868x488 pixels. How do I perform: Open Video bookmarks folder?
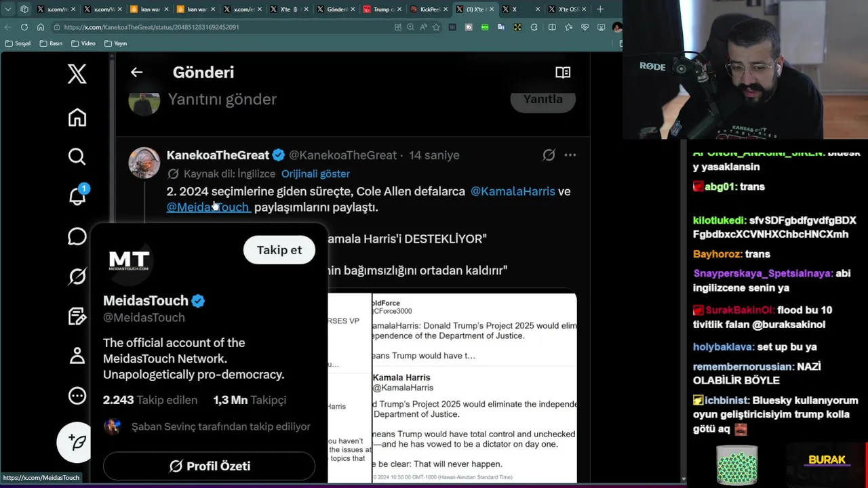point(83,43)
